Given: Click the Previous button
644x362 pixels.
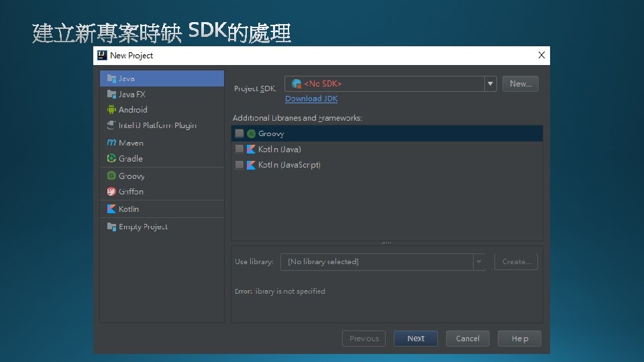Looking at the screenshot, I should coord(364,339).
